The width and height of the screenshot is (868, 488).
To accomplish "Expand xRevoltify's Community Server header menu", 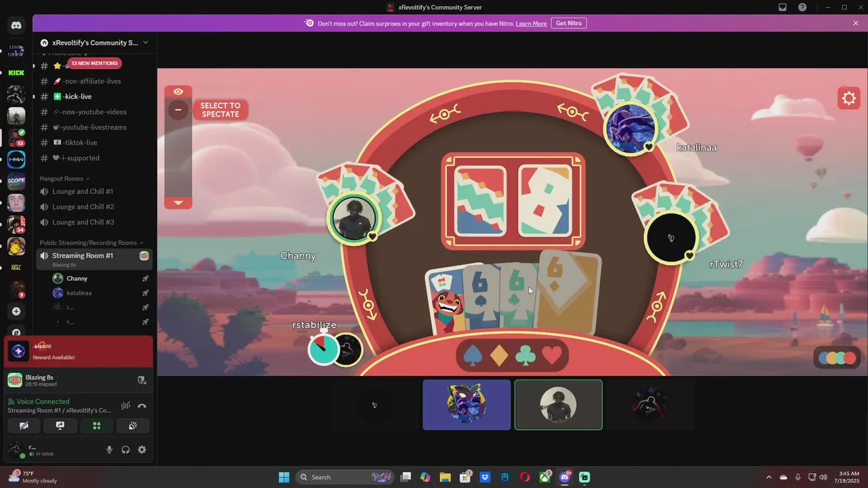I will [x=95, y=42].
